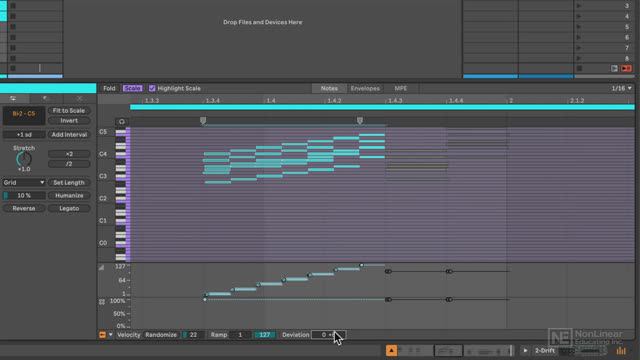Click the Set Length button
This screenshot has height=360, width=640.
pos(69,182)
